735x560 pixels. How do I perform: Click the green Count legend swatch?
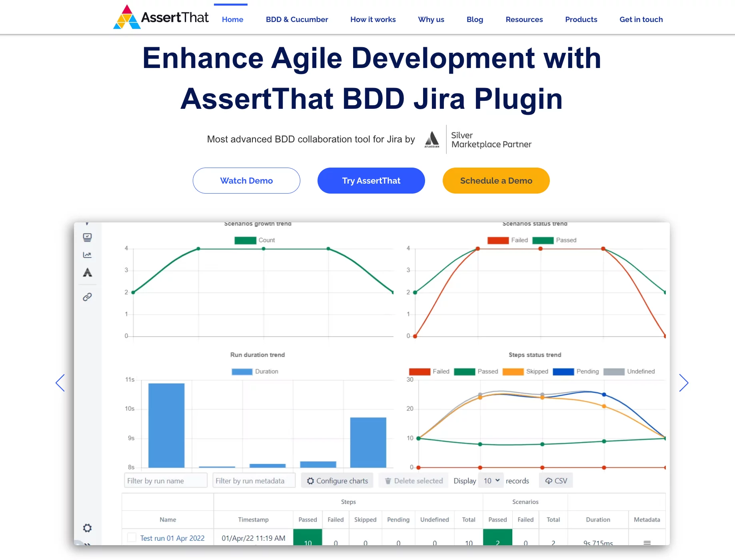pos(245,240)
